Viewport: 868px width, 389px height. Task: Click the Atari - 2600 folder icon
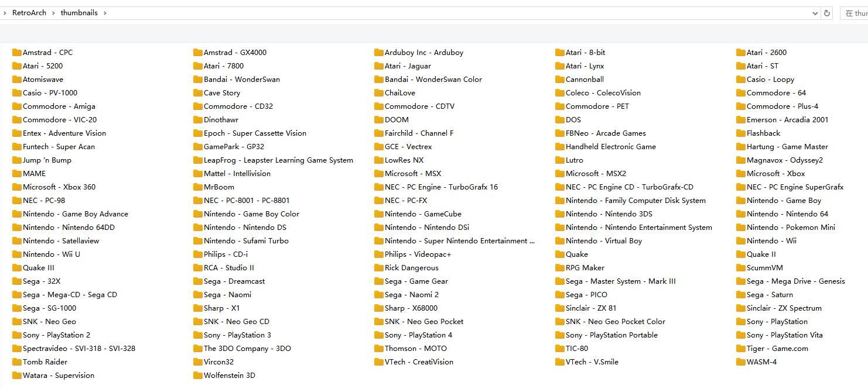tap(740, 53)
